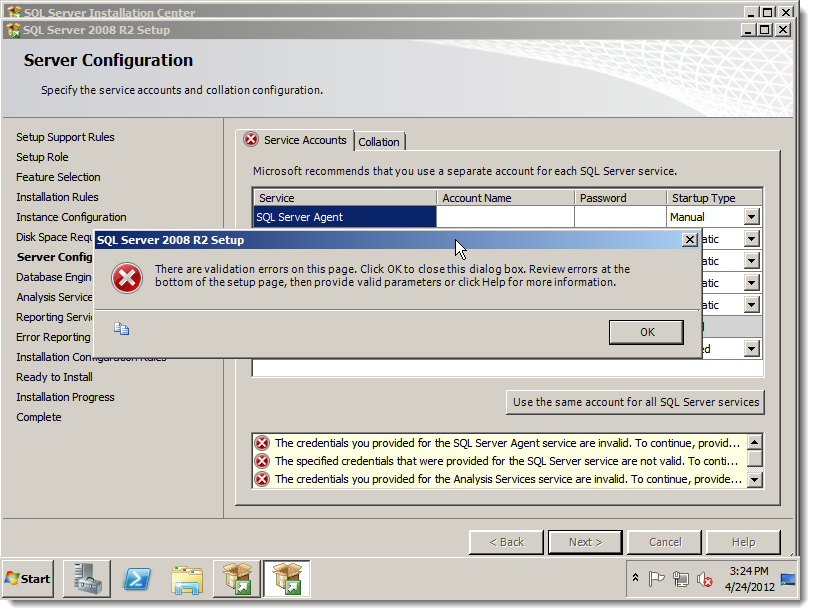This screenshot has height=615, width=815.
Task: Click the Show desktop icon next to the clock
Action: click(788, 579)
